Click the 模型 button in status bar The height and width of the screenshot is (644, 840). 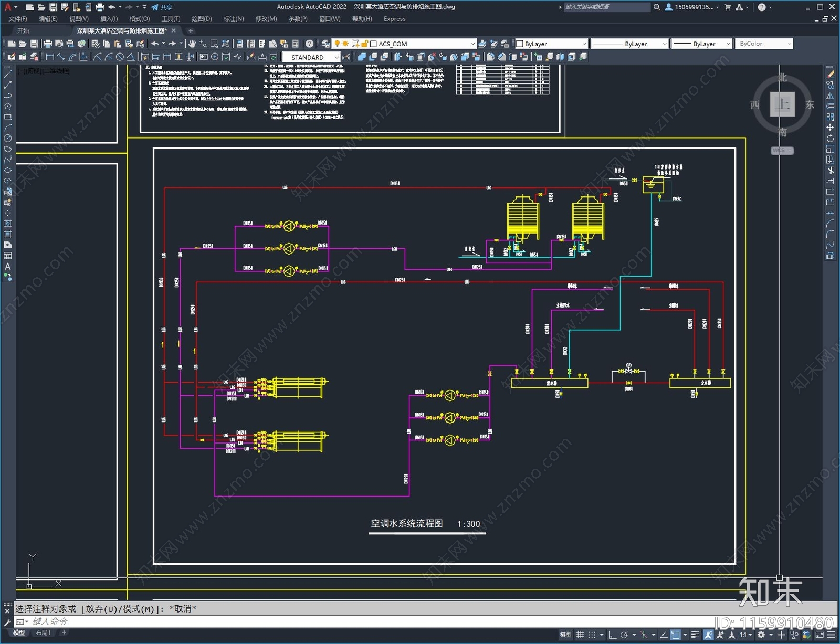click(565, 635)
